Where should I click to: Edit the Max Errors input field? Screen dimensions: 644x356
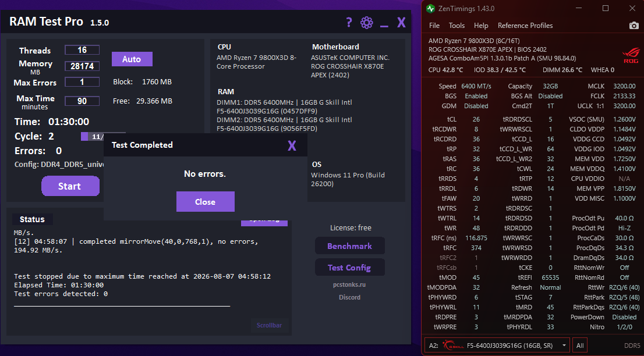[82, 82]
